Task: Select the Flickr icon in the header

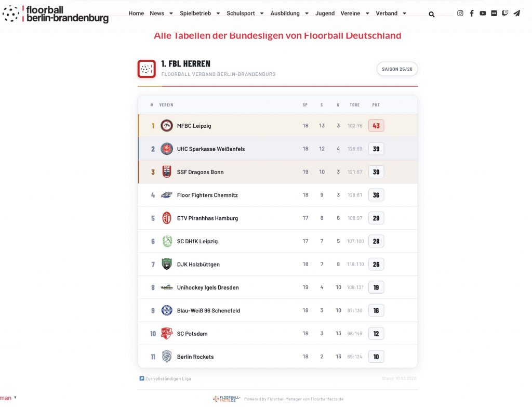Action: 494,13
